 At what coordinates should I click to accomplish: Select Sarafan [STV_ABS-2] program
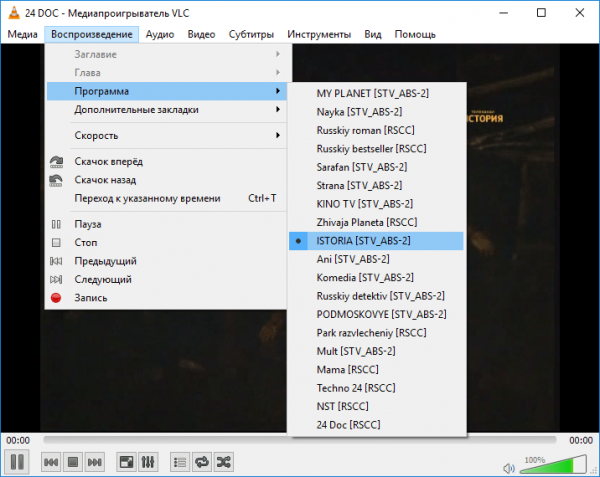click(376, 167)
